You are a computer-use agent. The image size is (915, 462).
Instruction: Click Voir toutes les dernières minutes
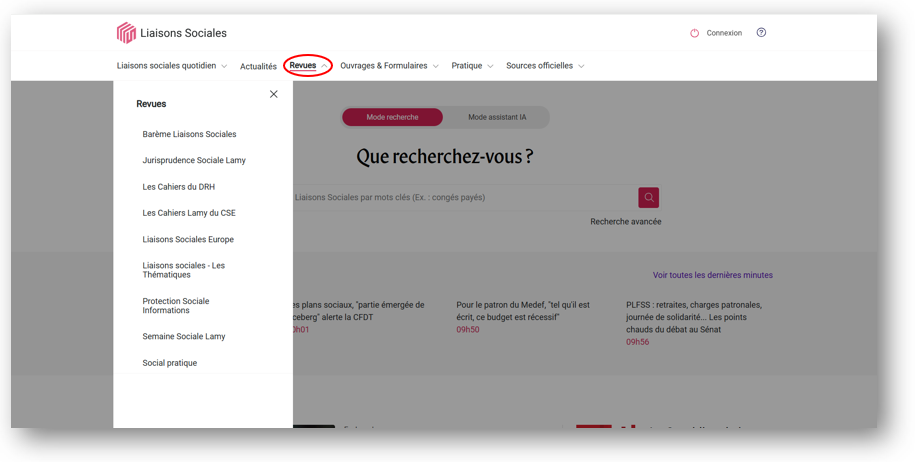pyautogui.click(x=713, y=275)
